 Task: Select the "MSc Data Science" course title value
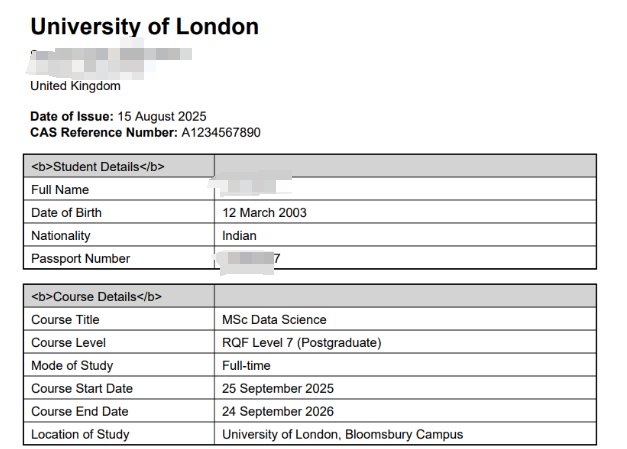coord(274,320)
